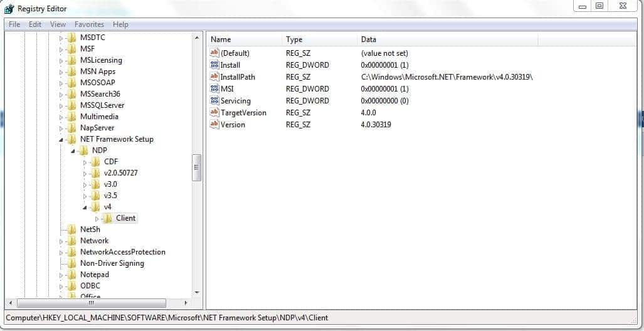The width and height of the screenshot is (644, 331).
Task: Click the NET Framework Setup folder icon
Action: click(72, 139)
